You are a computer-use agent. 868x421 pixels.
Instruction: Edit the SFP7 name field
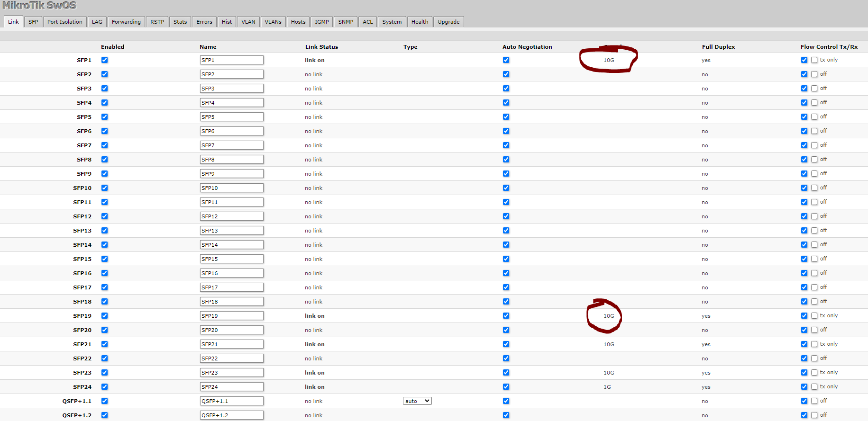pos(231,145)
